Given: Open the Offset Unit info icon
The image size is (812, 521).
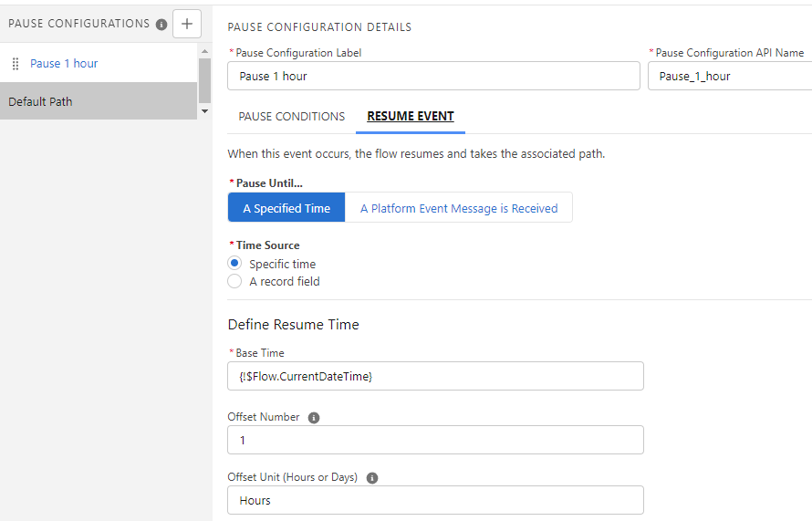Looking at the screenshot, I should point(371,478).
